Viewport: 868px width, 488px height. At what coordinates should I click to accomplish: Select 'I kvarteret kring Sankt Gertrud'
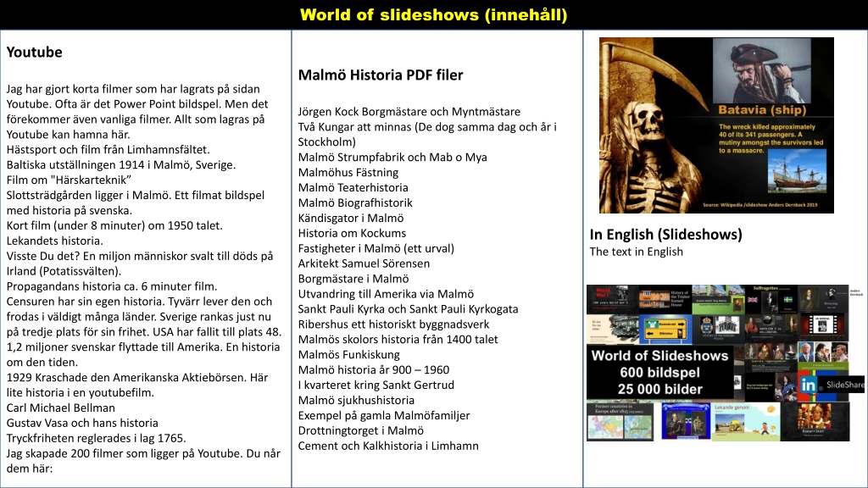pos(376,385)
